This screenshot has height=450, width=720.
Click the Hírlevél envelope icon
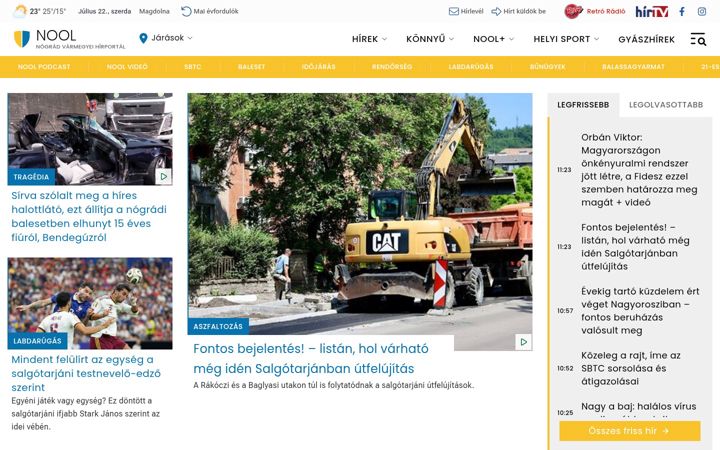click(453, 11)
